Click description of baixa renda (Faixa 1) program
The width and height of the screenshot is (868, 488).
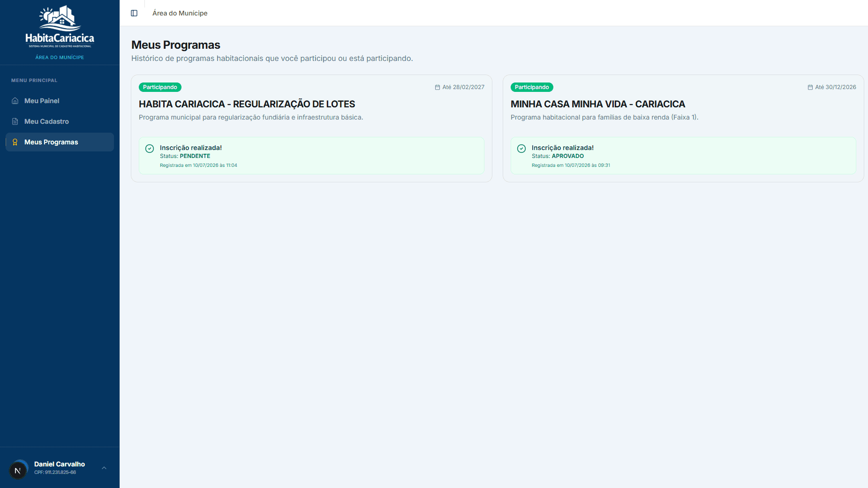pyautogui.click(x=604, y=117)
